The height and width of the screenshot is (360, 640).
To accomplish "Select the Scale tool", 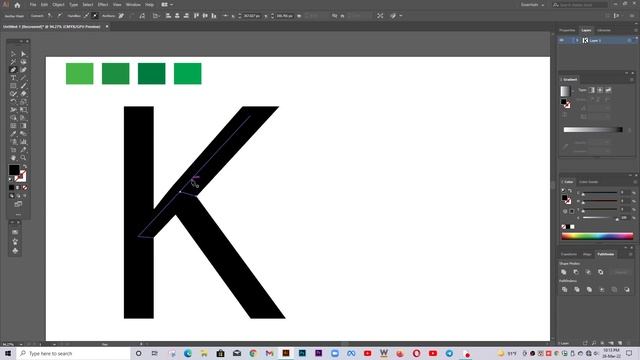I will coord(23,102).
